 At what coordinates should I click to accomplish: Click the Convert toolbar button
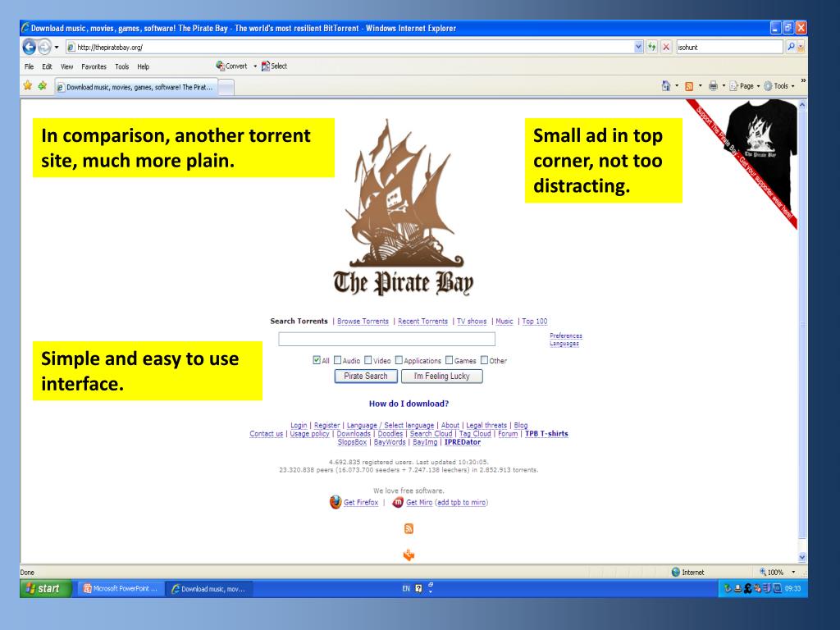point(231,66)
